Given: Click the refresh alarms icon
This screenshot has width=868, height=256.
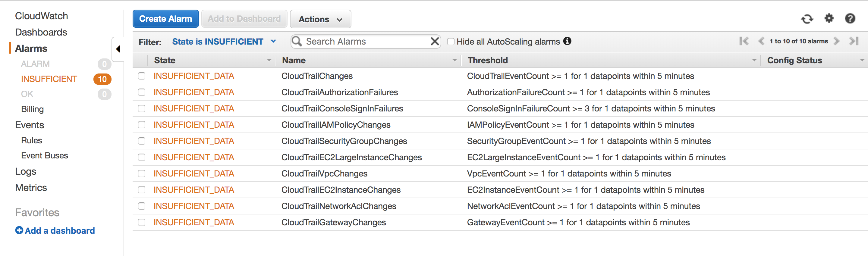Looking at the screenshot, I should point(807,19).
